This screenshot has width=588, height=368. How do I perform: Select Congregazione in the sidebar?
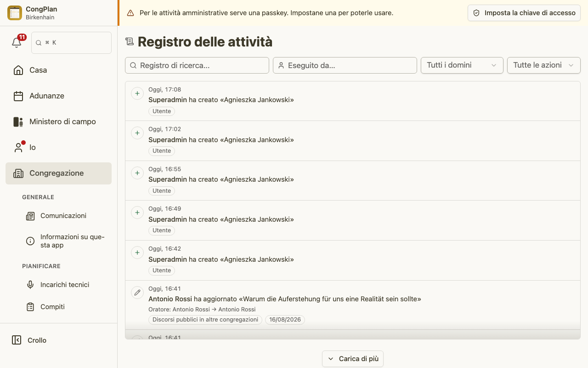(x=58, y=173)
